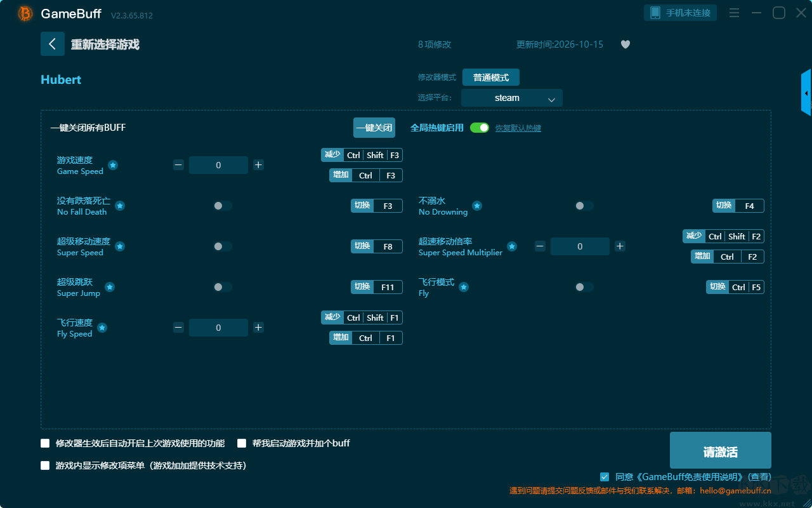812x508 pixels.
Task: Expand the side panel arrow on right edge
Action: 806,93
